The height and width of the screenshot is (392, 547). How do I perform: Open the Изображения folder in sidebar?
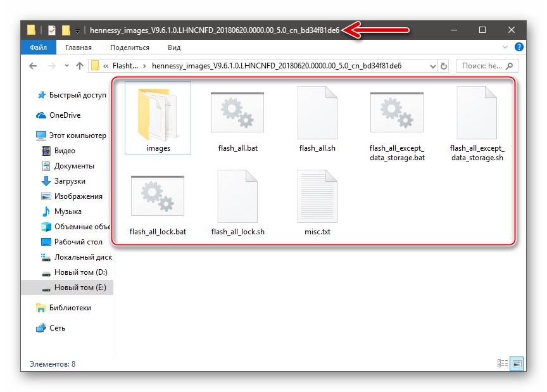(x=72, y=196)
